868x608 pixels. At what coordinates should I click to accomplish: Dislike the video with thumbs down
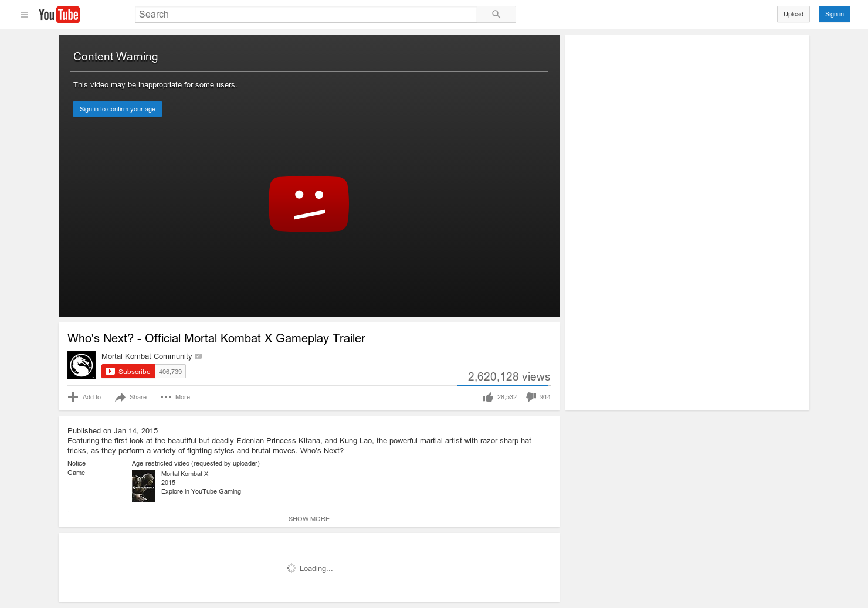(531, 397)
